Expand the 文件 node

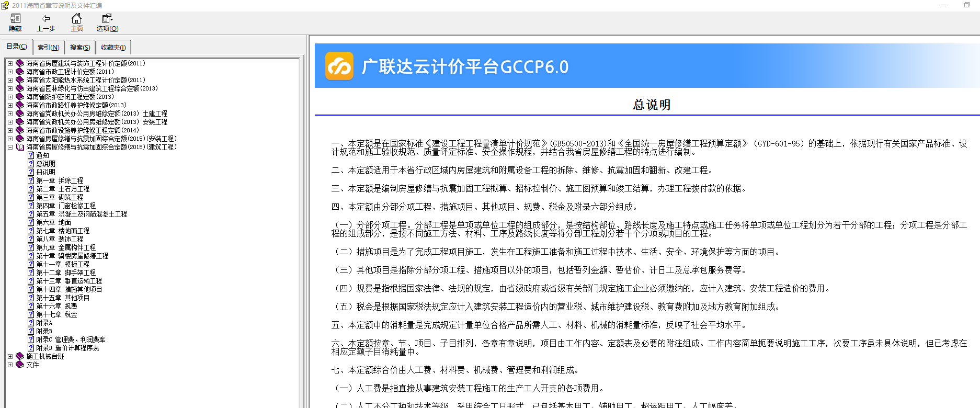tap(10, 365)
